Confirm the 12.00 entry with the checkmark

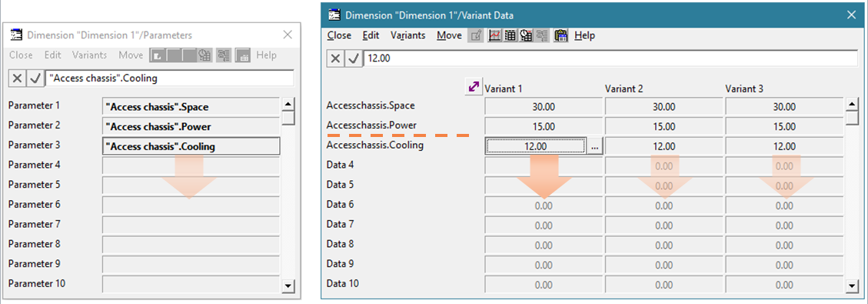[353, 58]
